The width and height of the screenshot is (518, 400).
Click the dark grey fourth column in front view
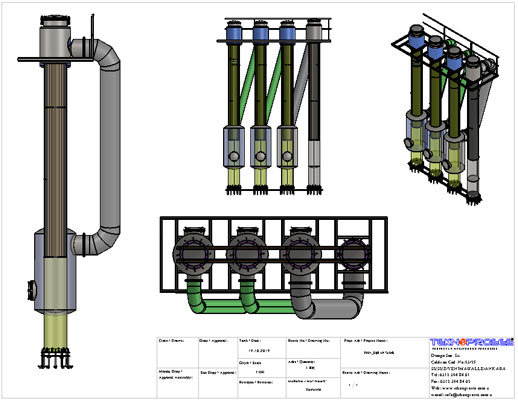coord(314,92)
